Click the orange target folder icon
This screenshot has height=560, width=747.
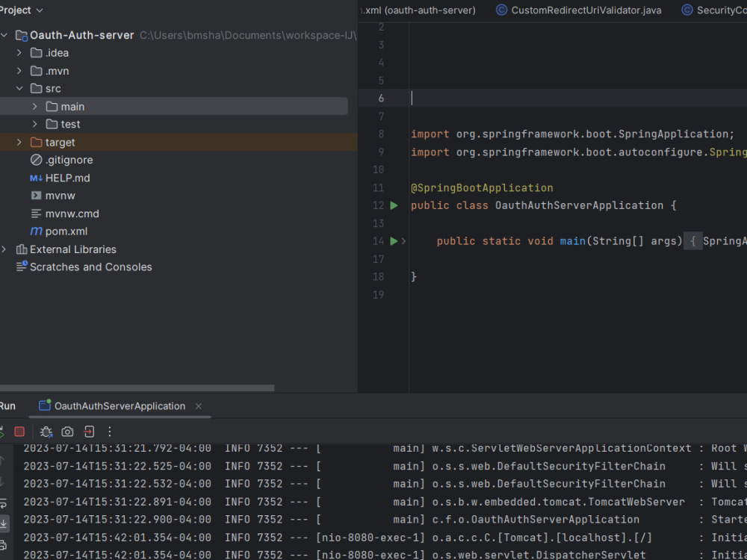click(x=36, y=143)
